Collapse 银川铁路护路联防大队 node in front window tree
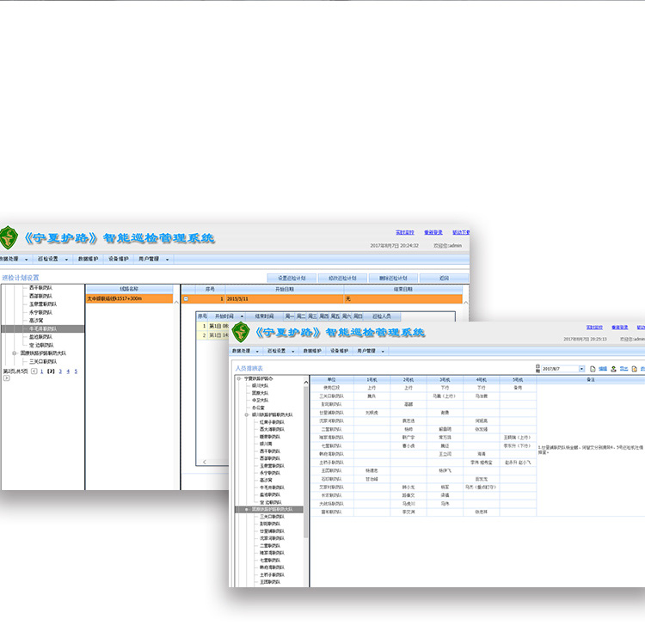This screenshot has height=644, width=645. tap(247, 415)
